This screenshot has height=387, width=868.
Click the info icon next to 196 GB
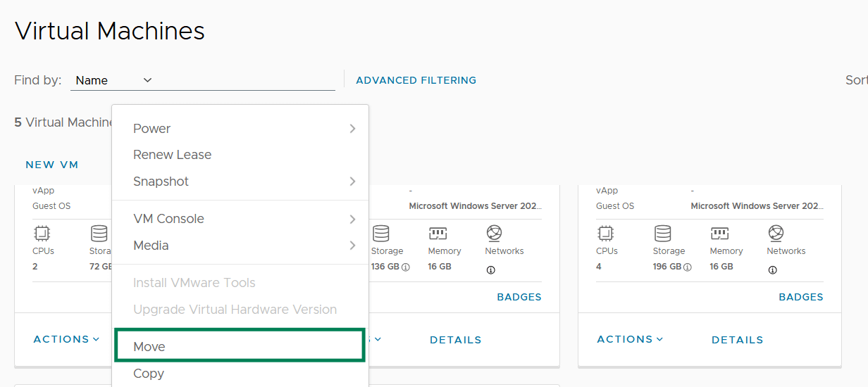688,267
